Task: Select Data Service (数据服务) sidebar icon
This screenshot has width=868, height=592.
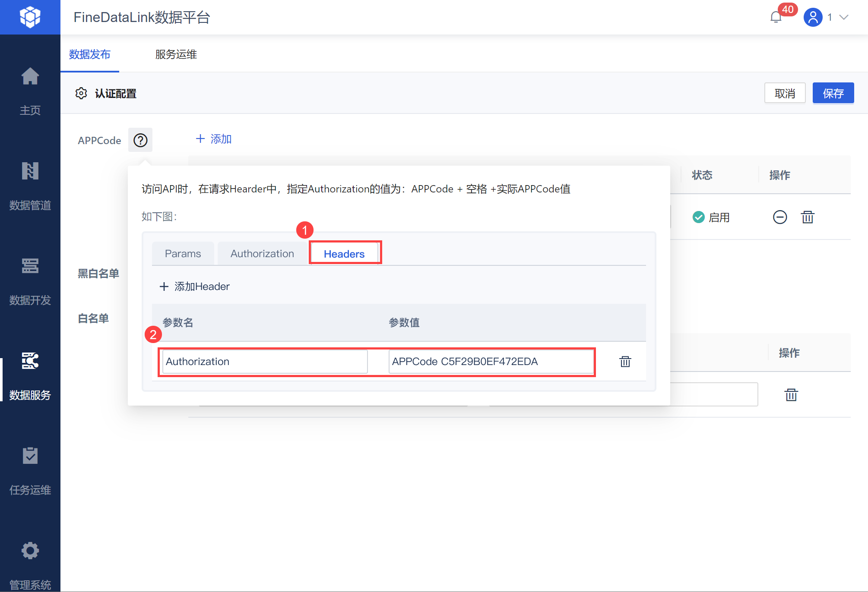Action: point(30,361)
